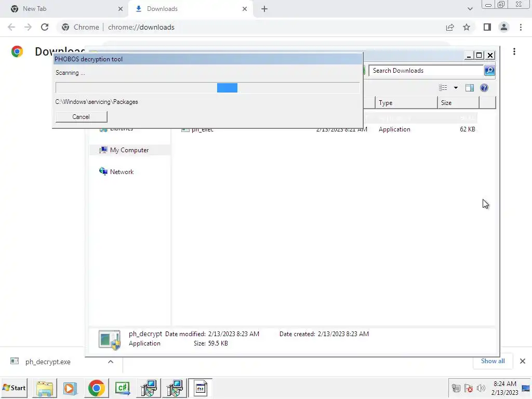Reload the Chrome page
The height and width of the screenshot is (399, 532).
[x=45, y=27]
